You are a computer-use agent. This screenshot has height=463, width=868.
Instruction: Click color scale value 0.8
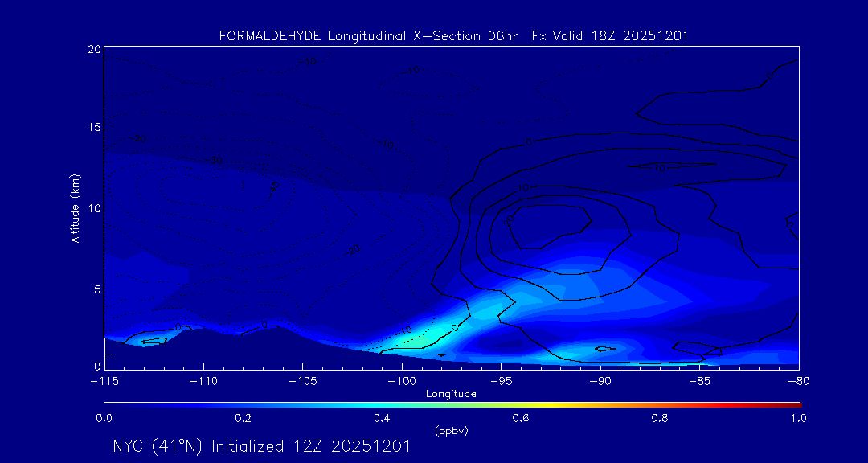click(x=660, y=419)
